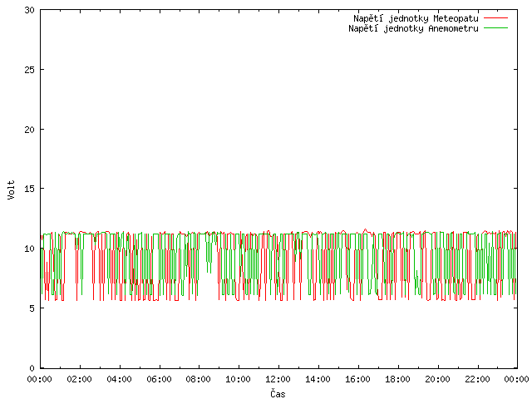Click the y-axis value 25
The image size is (532, 399).
click(x=30, y=70)
